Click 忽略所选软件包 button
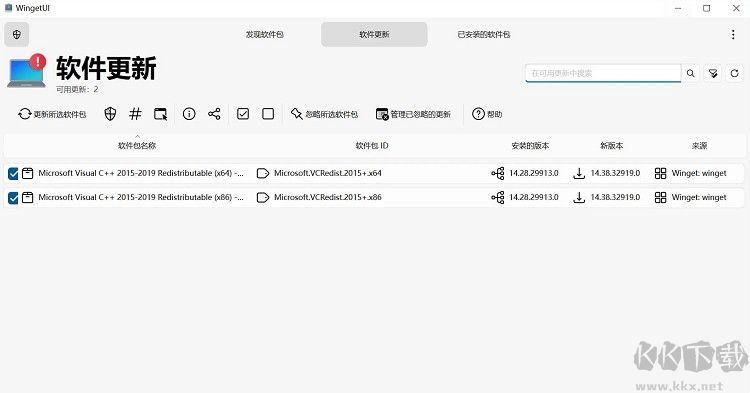This screenshot has height=393, width=750. coord(324,114)
